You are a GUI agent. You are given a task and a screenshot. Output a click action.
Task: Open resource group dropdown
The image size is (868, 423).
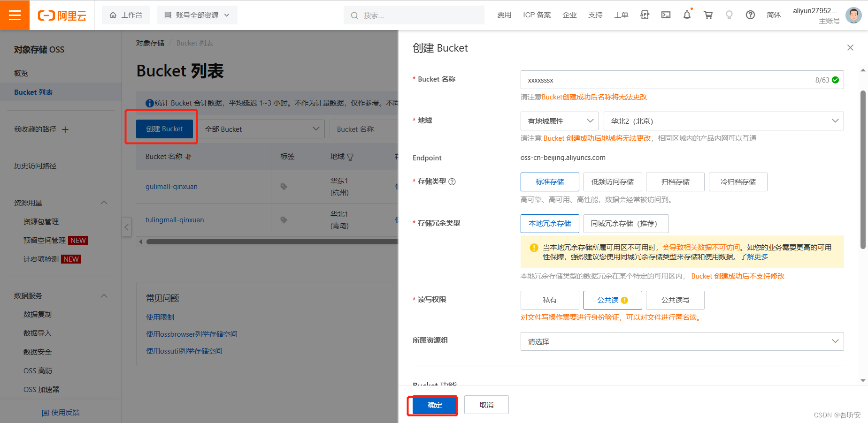(x=682, y=341)
